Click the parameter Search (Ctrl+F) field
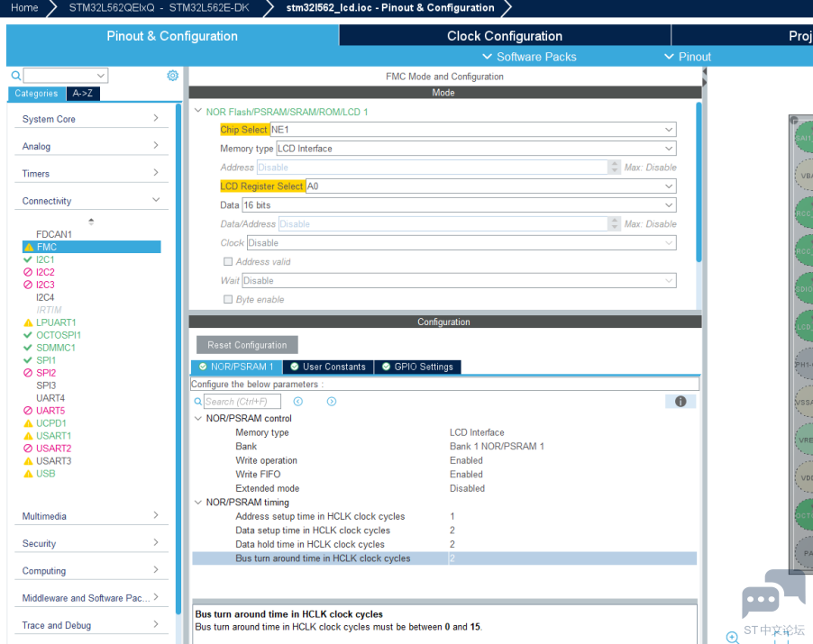Viewport: 813px width, 644px height. pyautogui.click(x=242, y=402)
